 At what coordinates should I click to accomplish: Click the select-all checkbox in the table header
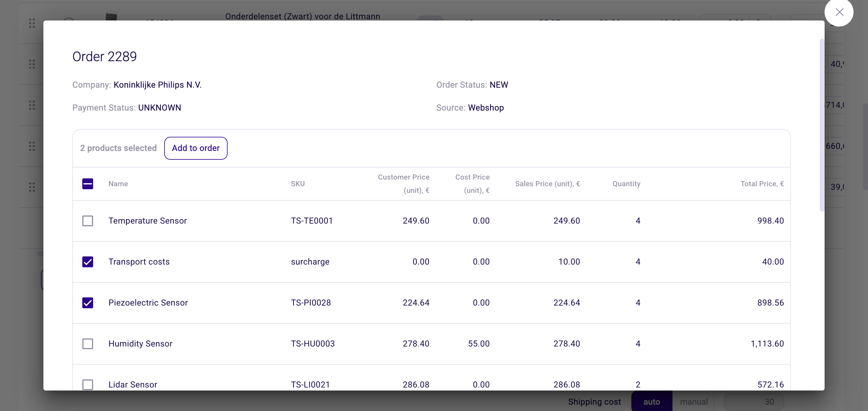click(88, 184)
